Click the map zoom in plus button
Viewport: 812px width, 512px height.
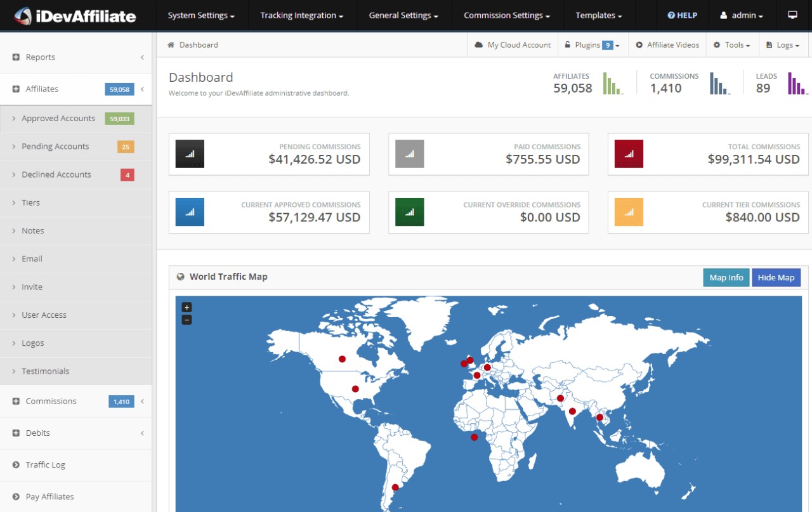187,308
